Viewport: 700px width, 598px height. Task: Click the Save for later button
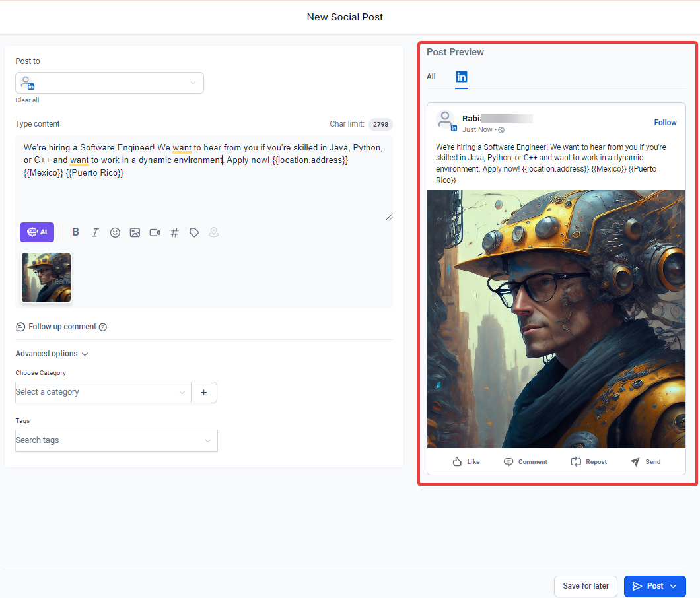pyautogui.click(x=586, y=586)
